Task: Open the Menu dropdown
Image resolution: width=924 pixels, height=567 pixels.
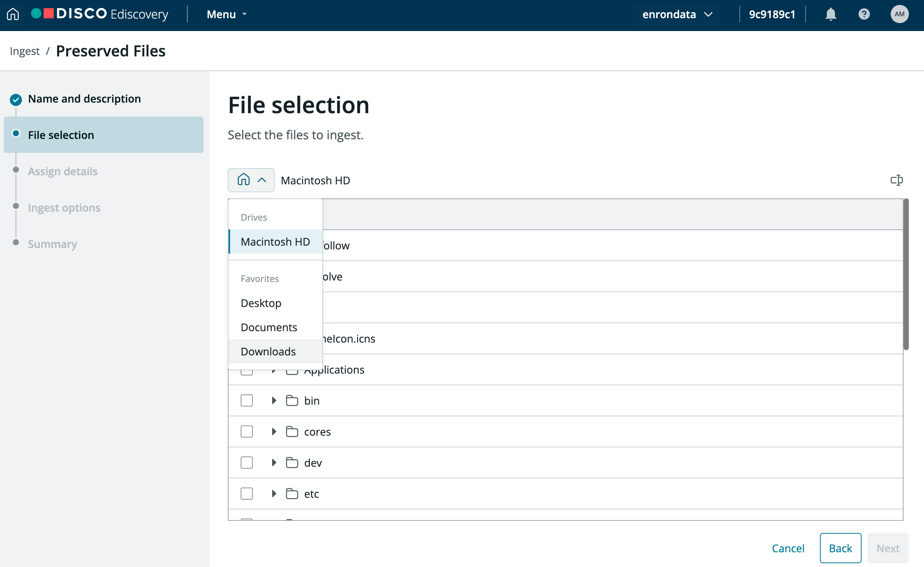Action: click(x=226, y=14)
